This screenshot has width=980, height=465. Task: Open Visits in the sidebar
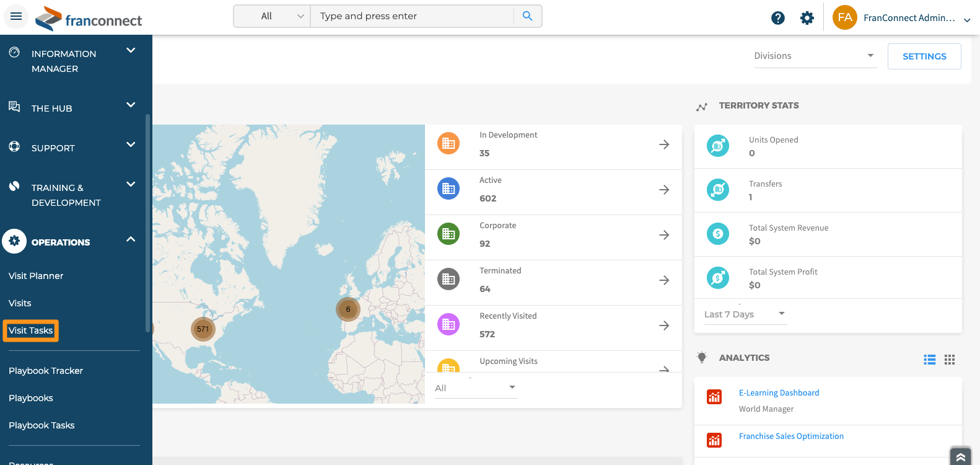coord(20,303)
